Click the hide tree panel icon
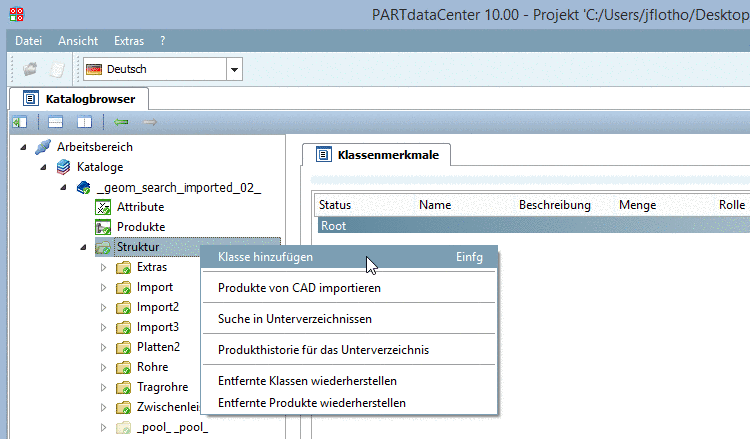The image size is (750, 439). coord(19,122)
